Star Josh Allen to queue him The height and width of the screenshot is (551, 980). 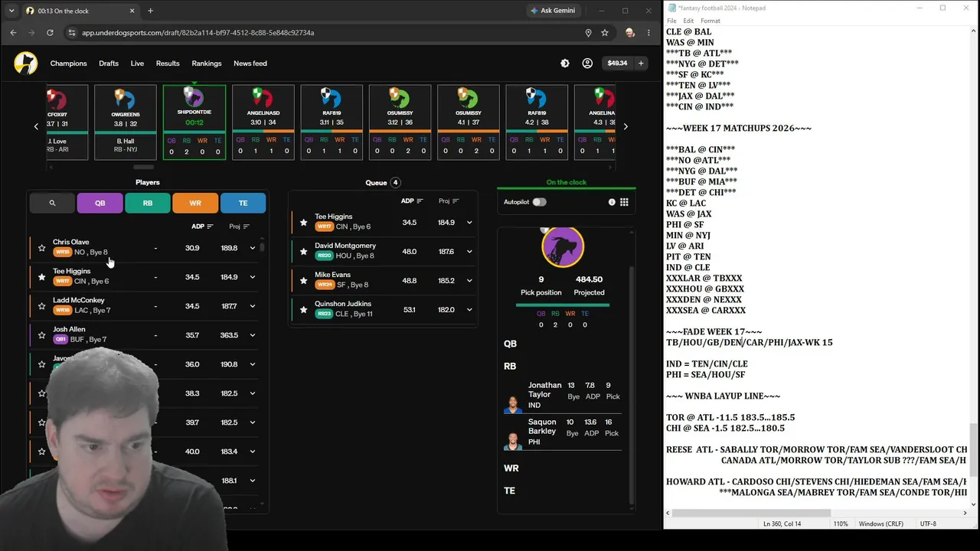(41, 335)
